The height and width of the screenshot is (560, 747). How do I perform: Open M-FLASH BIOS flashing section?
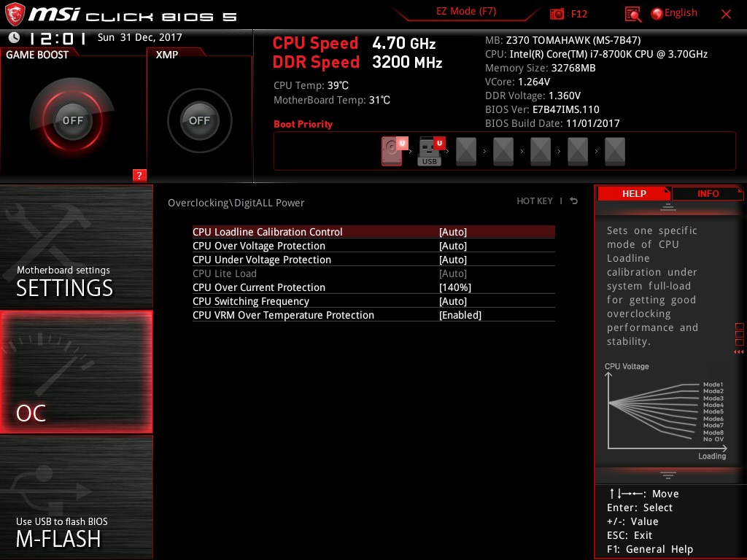click(76, 497)
